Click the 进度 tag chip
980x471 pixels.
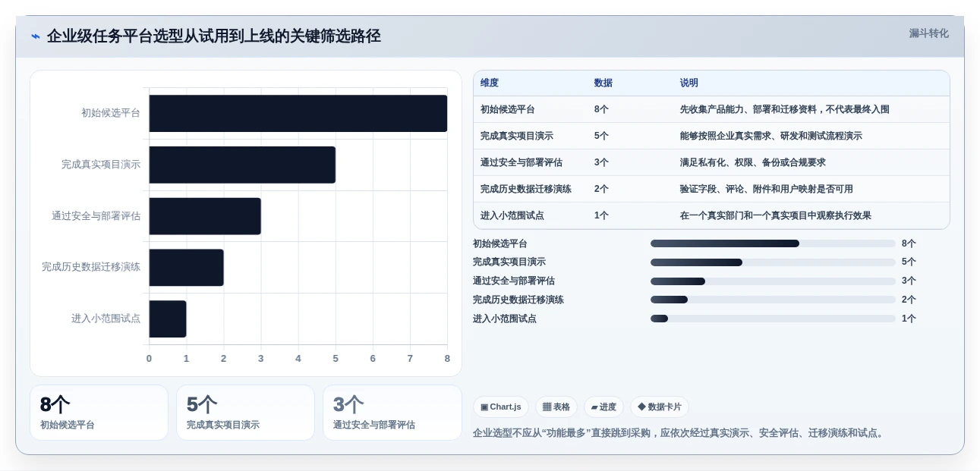point(603,407)
